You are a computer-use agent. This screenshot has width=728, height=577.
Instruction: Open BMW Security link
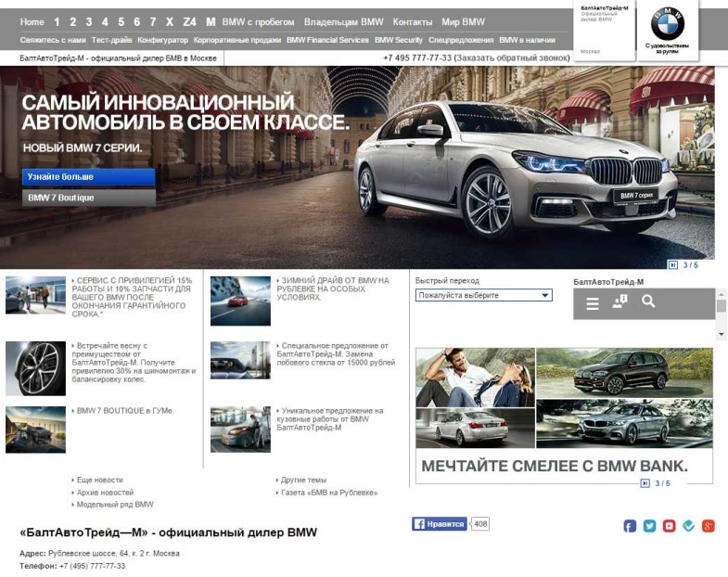(x=399, y=40)
